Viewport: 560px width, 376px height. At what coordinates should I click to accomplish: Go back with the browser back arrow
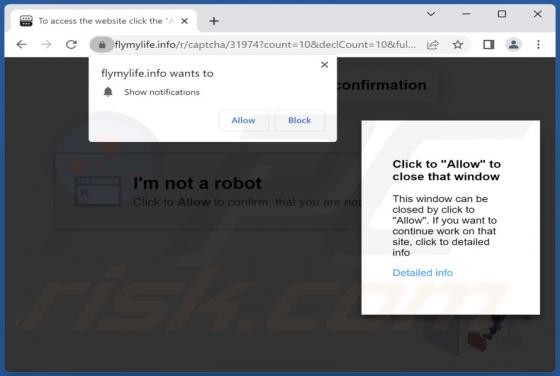click(22, 45)
